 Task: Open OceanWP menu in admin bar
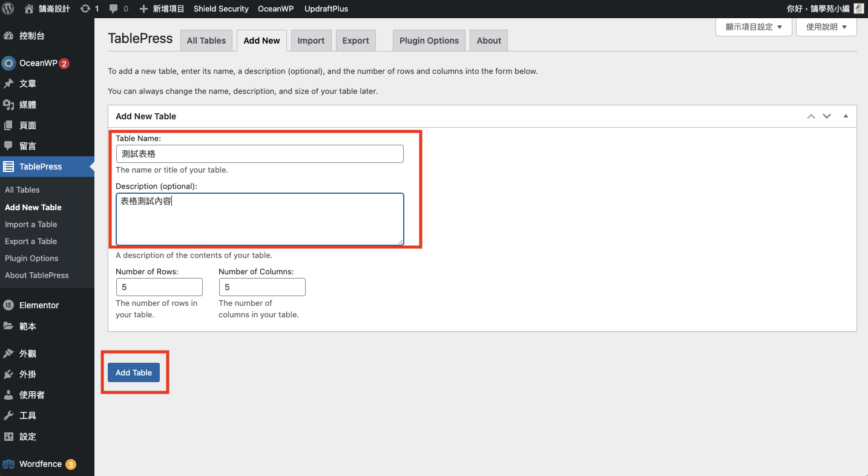(x=275, y=9)
